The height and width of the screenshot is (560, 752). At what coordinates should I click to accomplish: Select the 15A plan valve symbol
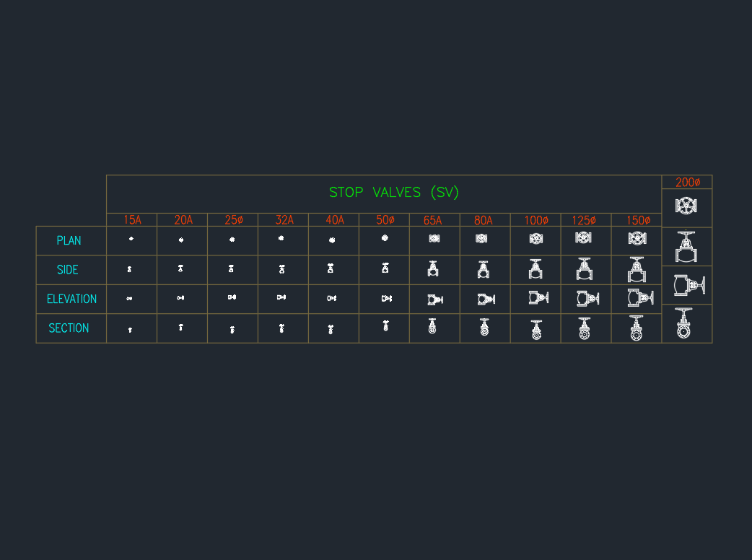tap(131, 238)
